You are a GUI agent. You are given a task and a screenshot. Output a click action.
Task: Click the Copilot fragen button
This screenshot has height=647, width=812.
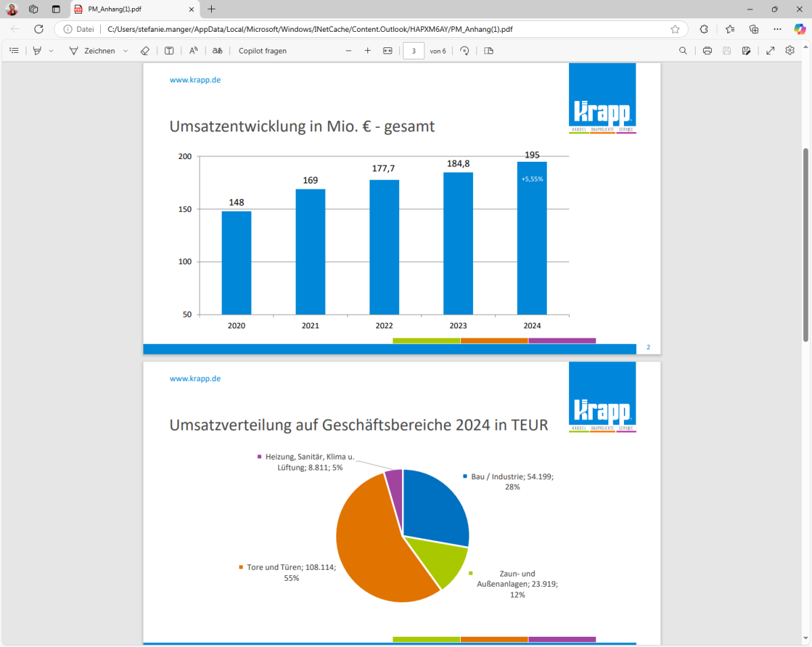(x=263, y=51)
